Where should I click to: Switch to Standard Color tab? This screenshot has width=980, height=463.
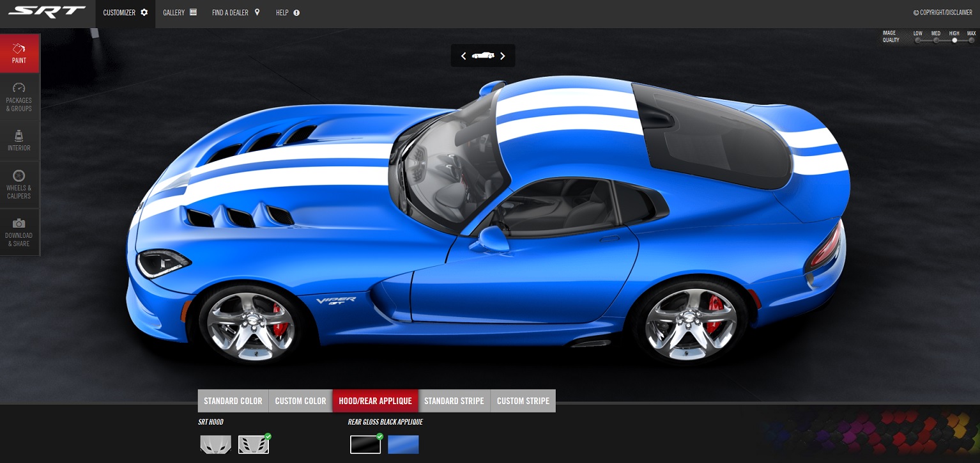(233, 401)
